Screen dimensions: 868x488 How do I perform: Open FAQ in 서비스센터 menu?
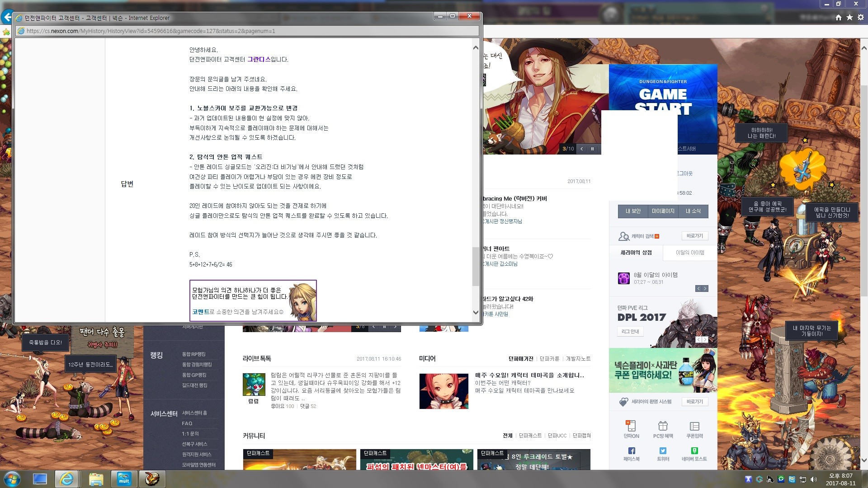click(187, 423)
